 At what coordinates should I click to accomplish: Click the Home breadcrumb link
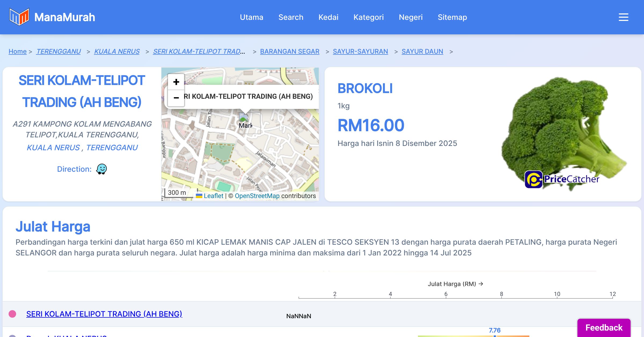pyautogui.click(x=17, y=51)
